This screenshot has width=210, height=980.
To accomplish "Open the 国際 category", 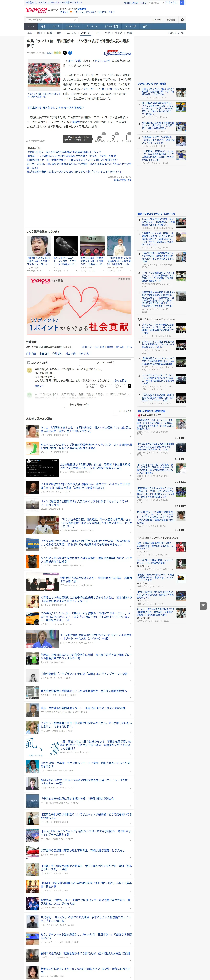I will click(x=49, y=33).
